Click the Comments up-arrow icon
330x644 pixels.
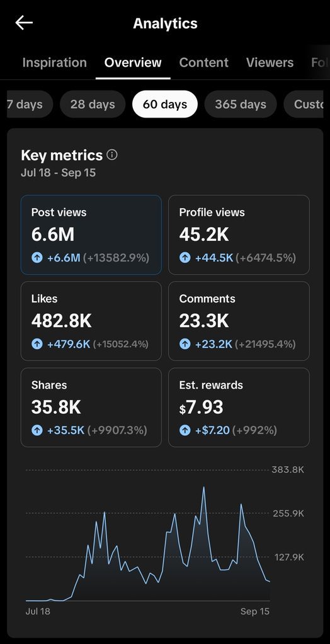[185, 344]
